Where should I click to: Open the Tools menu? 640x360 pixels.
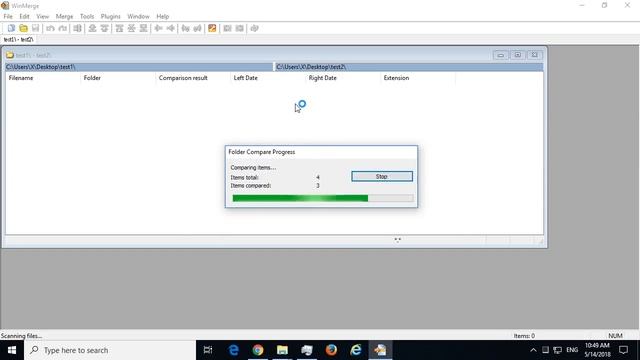pos(87,16)
